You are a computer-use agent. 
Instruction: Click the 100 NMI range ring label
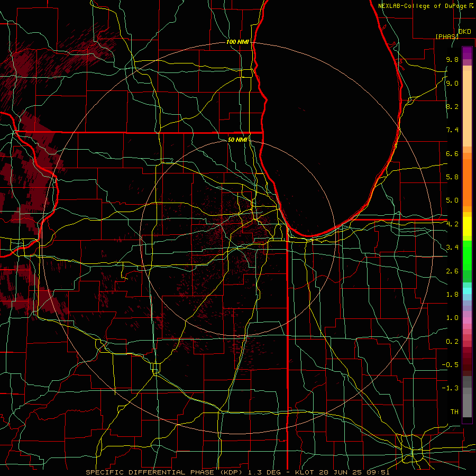[237, 42]
